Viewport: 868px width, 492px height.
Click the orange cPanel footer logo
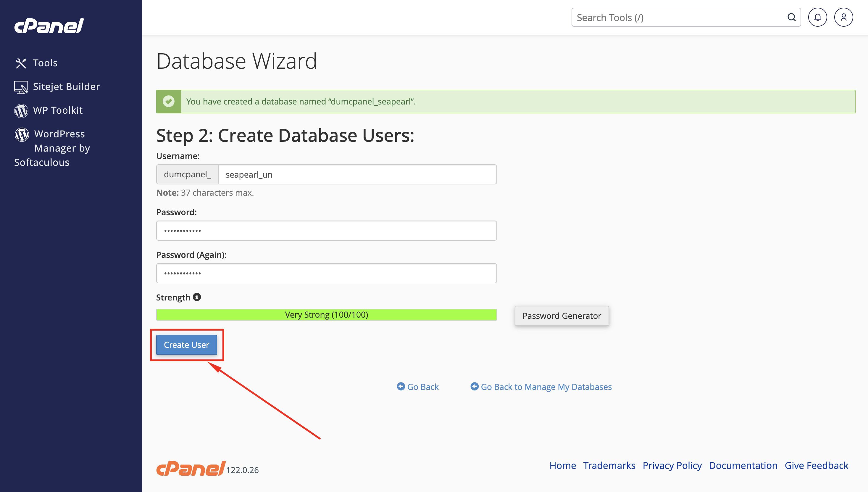191,468
